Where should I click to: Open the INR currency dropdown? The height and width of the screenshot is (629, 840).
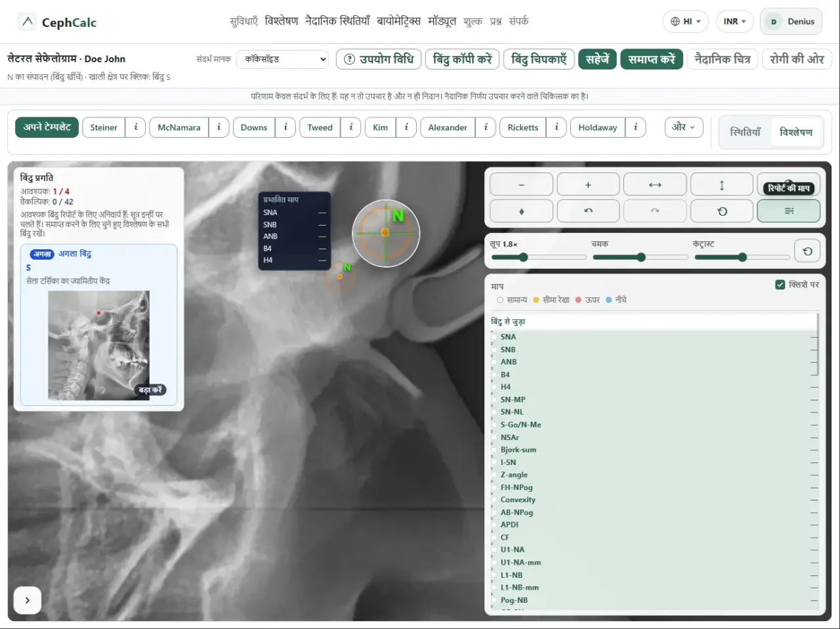click(x=734, y=22)
